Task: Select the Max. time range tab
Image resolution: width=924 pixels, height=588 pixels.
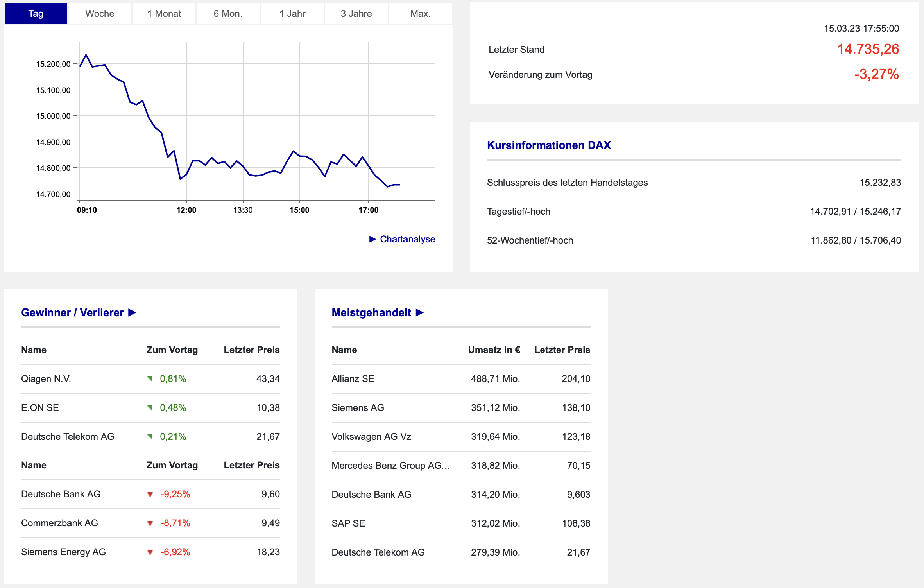Action: pos(420,14)
